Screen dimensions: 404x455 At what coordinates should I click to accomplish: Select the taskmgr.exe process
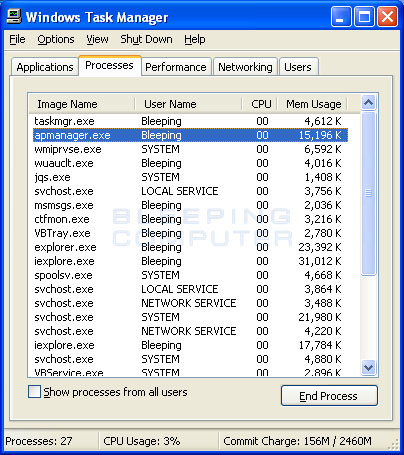point(190,121)
